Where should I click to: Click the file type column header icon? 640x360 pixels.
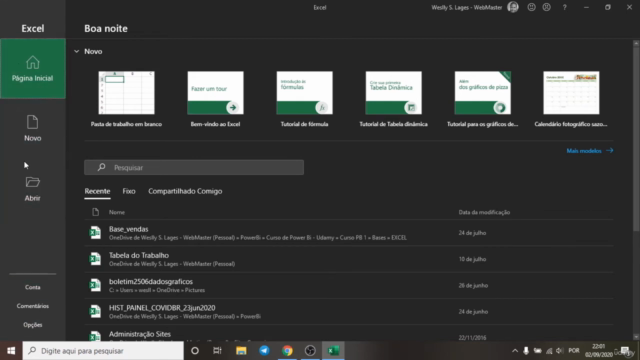[96, 212]
